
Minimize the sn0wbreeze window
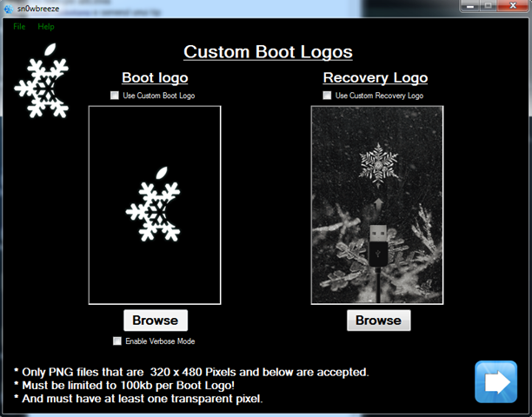click(x=470, y=6)
